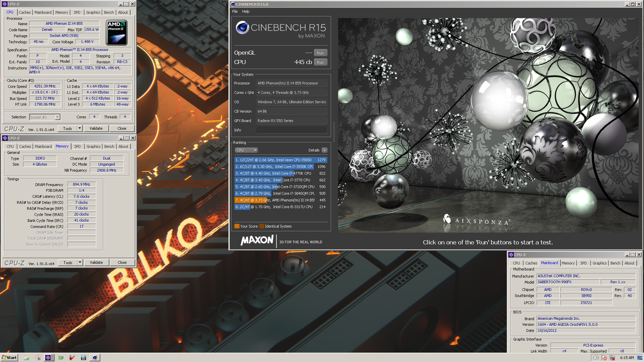Open Windows Explorer from the taskbar
Viewport: 644px width, 362px height.
point(26,358)
